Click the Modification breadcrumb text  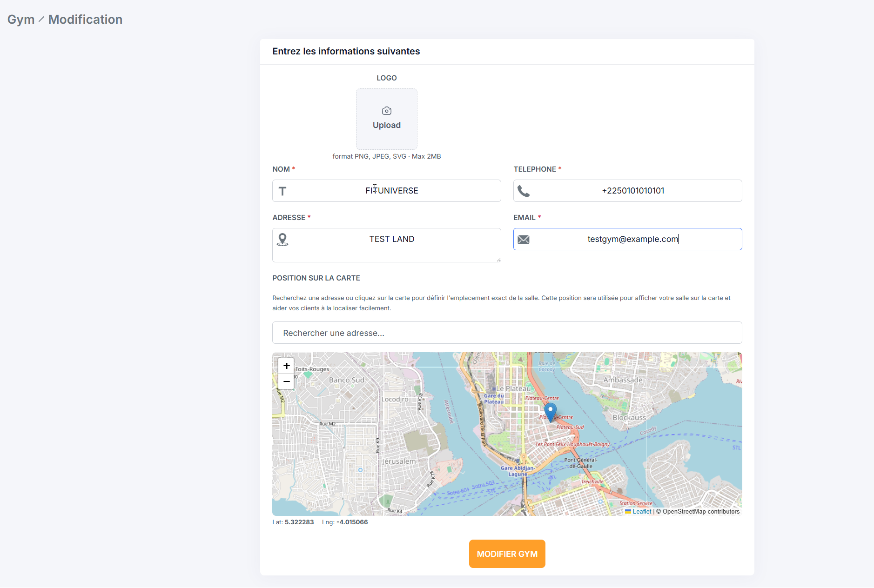tap(85, 20)
